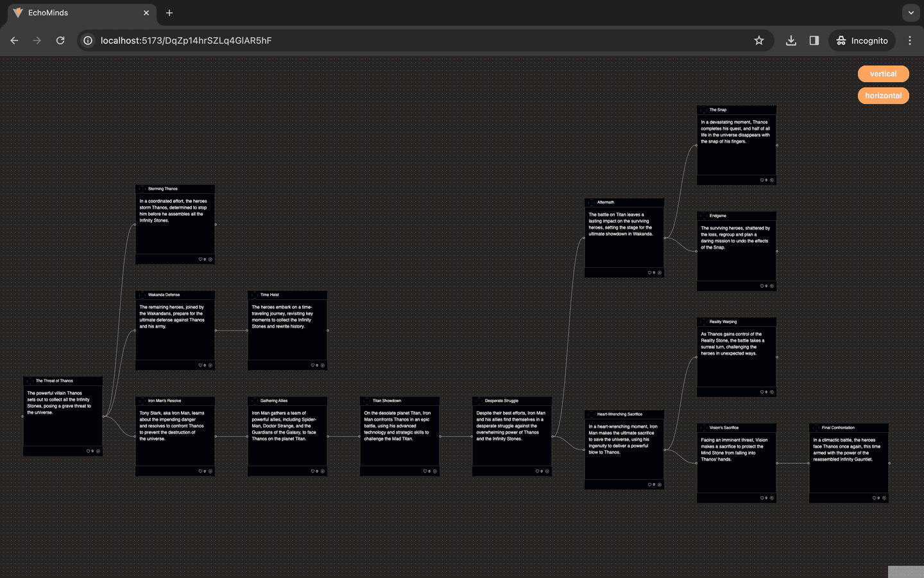Bookmark this page with the star
The height and width of the screenshot is (578, 924).
759,40
